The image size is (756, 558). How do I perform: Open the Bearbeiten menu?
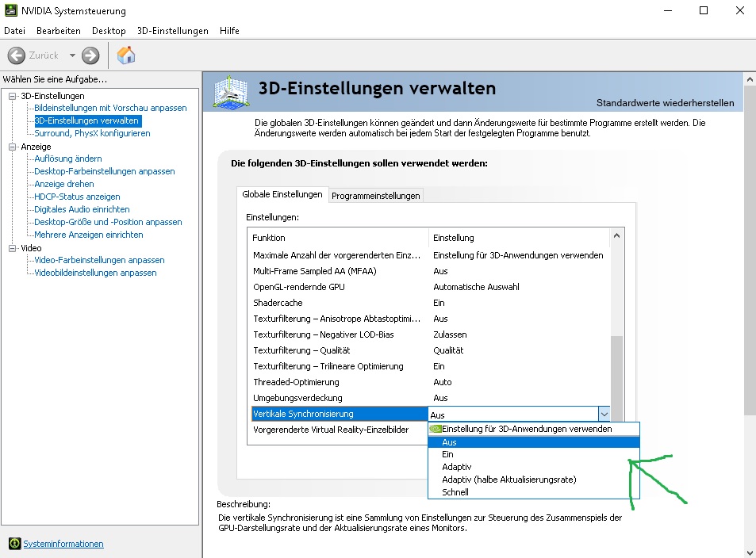point(59,31)
